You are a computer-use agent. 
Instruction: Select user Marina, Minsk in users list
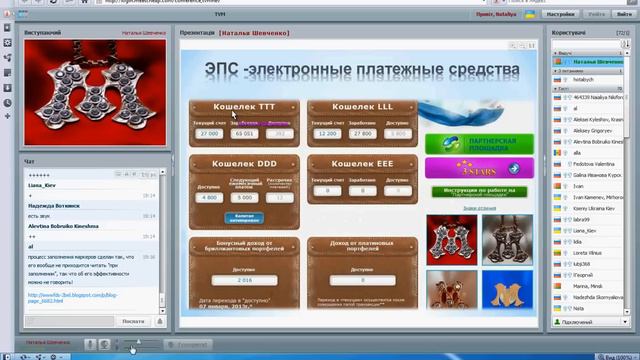[588, 286]
